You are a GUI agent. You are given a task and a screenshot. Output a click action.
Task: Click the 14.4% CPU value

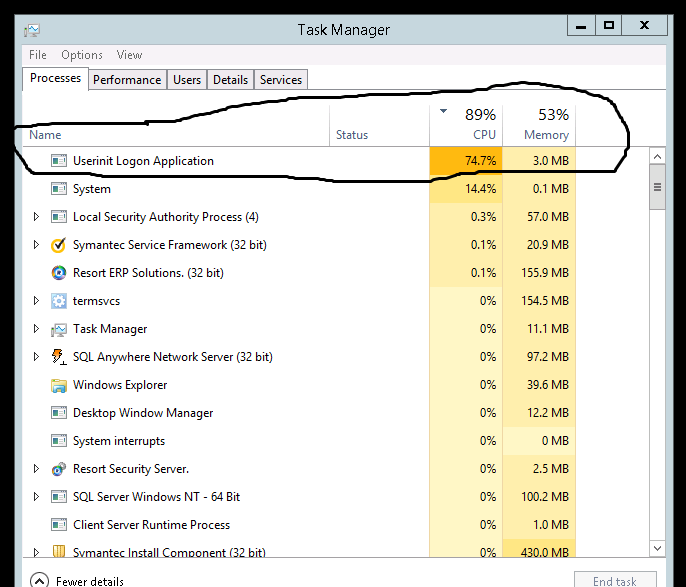(x=480, y=189)
